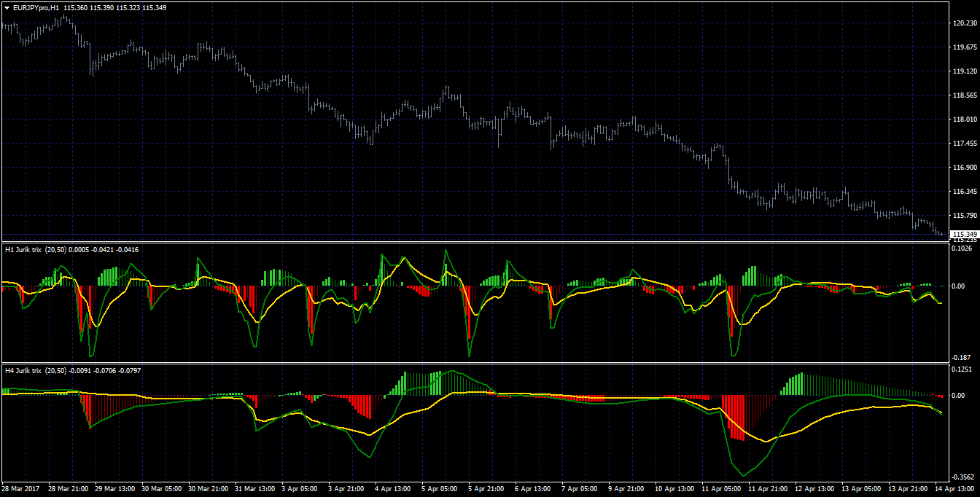Image resolution: width=980 pixels, height=497 pixels.
Task: Select the current price tag 115.349
Action: [964, 234]
